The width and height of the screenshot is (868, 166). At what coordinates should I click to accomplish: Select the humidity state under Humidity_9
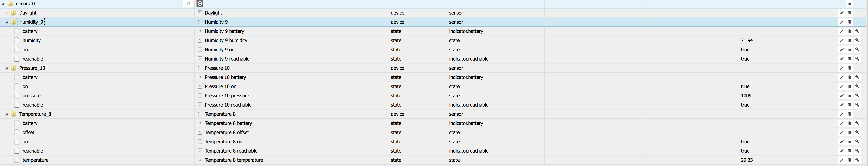pyautogui.click(x=31, y=40)
